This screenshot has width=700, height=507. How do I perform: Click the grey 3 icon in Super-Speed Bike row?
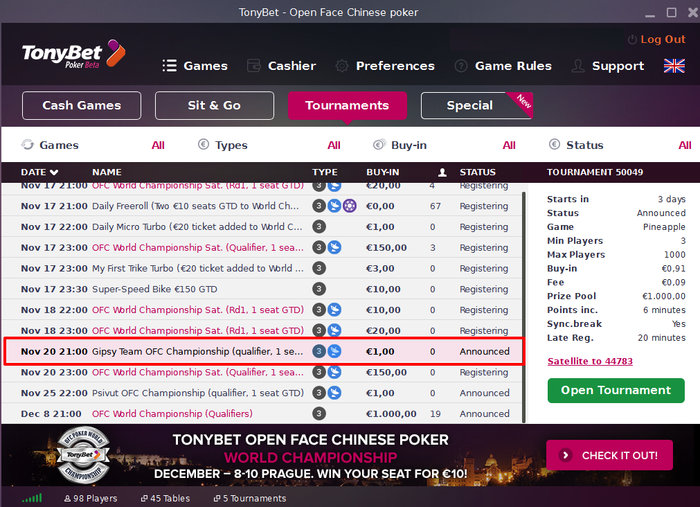click(x=319, y=289)
